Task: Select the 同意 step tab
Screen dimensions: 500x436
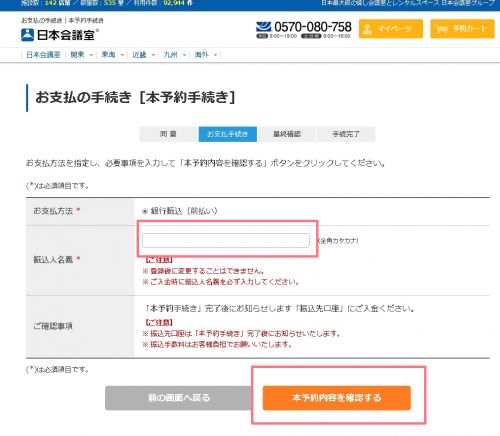Action: 168,134
